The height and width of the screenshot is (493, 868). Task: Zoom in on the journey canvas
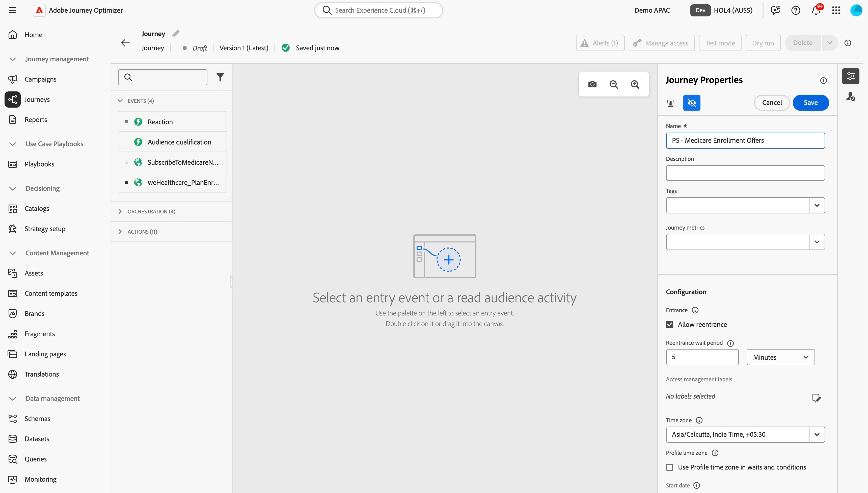pos(635,84)
